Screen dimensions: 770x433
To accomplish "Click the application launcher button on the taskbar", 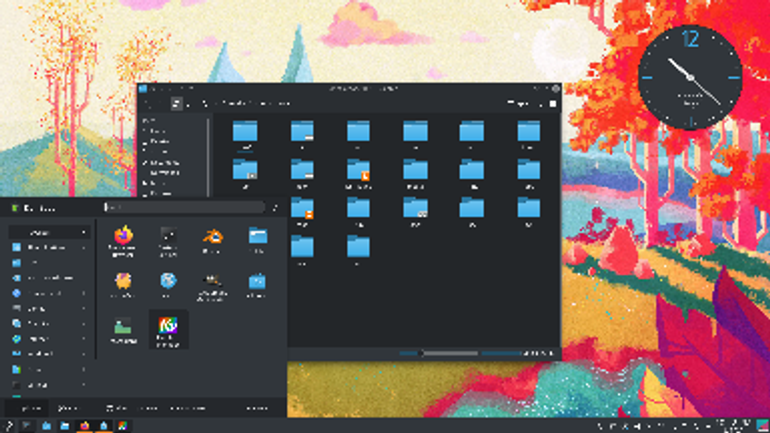I will (x=8, y=426).
